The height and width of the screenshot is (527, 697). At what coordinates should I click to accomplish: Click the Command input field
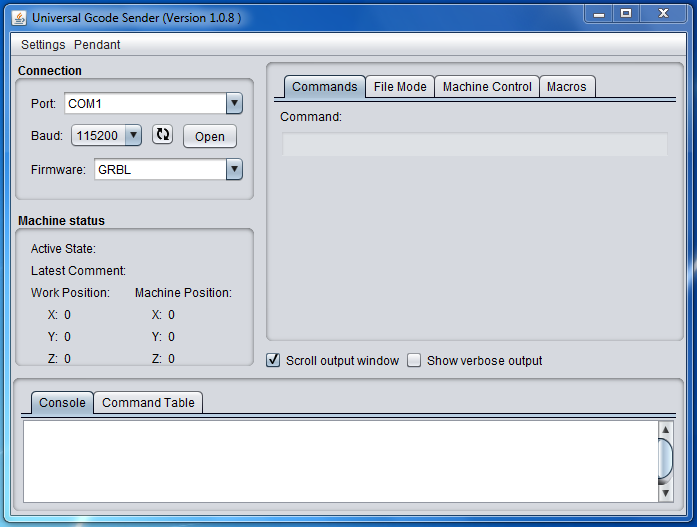(x=475, y=144)
